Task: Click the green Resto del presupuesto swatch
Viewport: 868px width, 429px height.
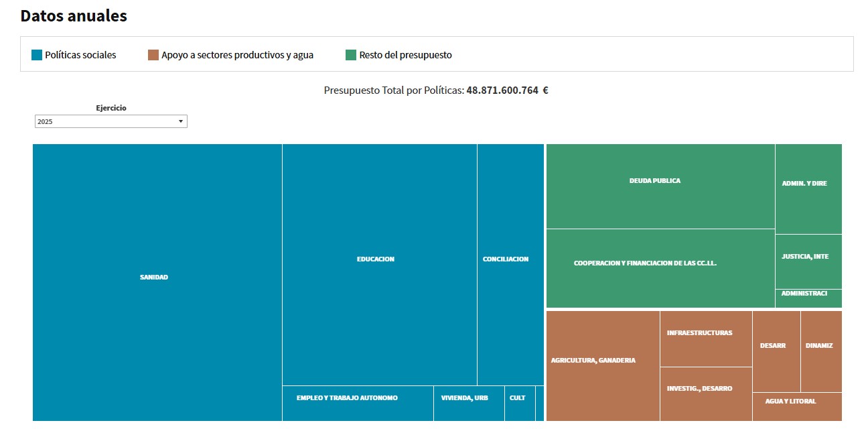Action: [351, 55]
